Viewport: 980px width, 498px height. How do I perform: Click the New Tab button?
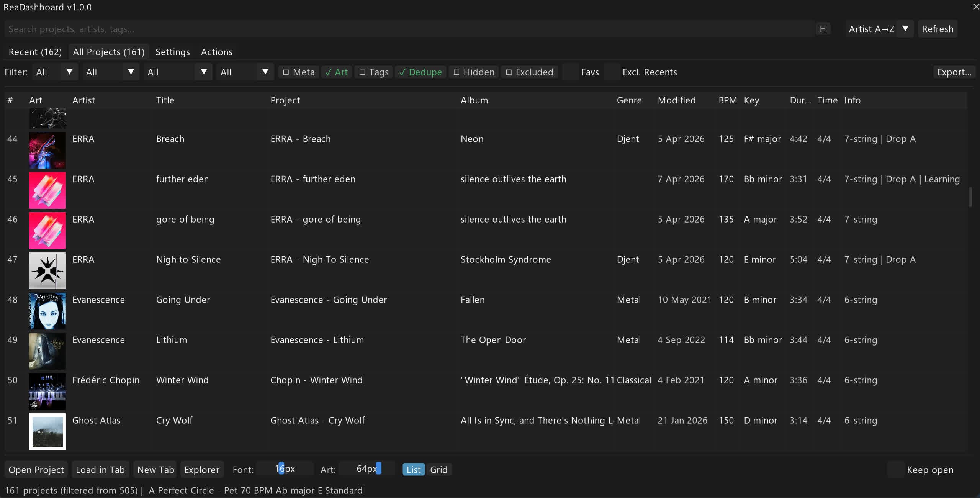pos(155,470)
